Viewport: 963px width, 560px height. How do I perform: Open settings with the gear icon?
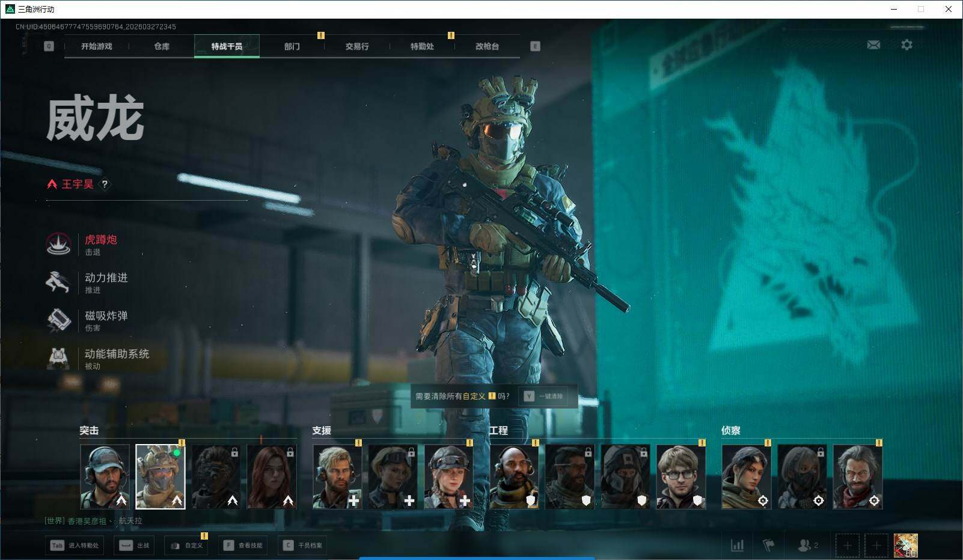point(906,45)
